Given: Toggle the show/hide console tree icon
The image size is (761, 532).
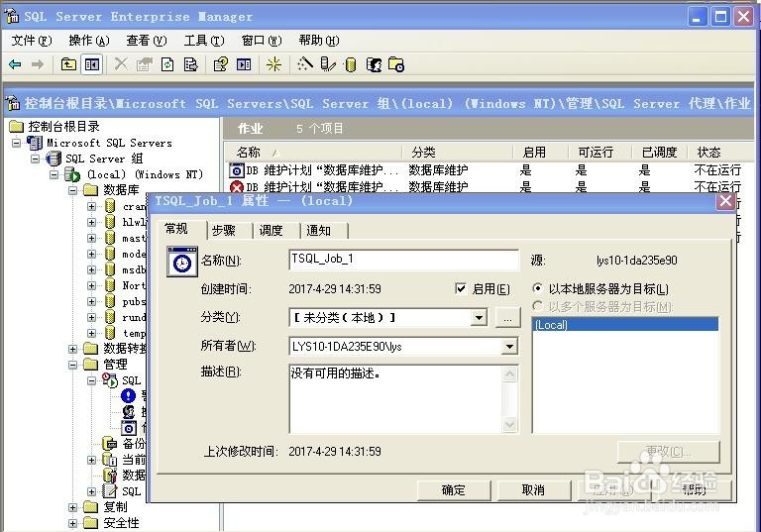Looking at the screenshot, I should tap(92, 64).
